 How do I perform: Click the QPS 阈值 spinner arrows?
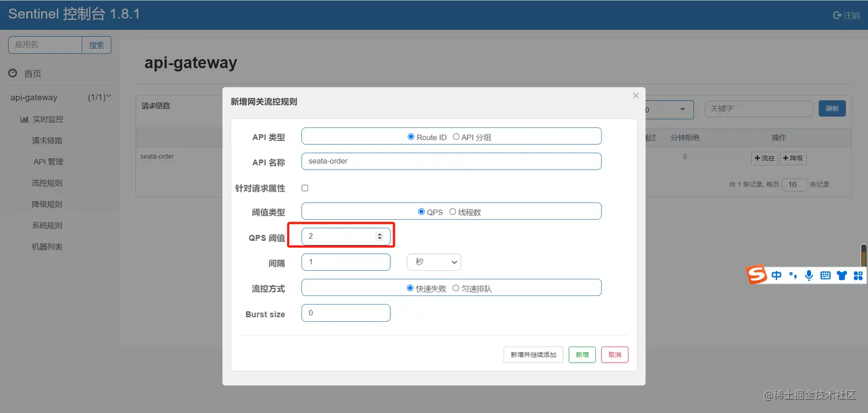coord(379,236)
